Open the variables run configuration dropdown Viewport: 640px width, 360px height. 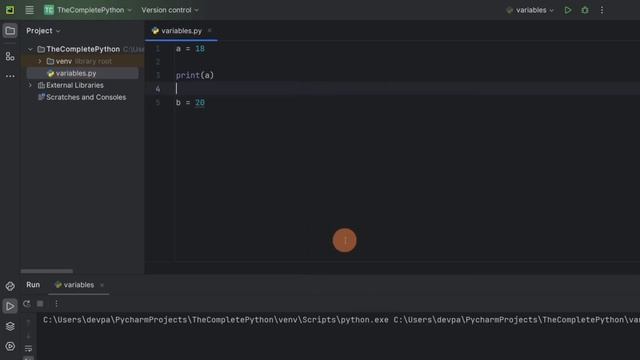click(530, 10)
